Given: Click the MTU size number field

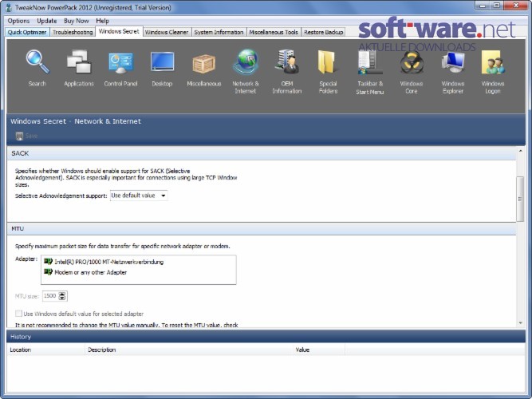Looking at the screenshot, I should point(50,296).
